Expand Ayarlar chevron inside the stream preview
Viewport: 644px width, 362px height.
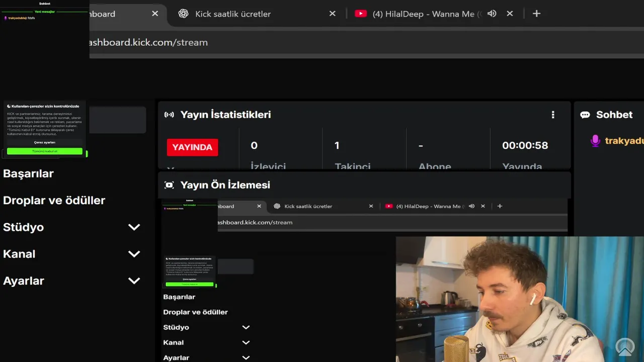point(246,357)
